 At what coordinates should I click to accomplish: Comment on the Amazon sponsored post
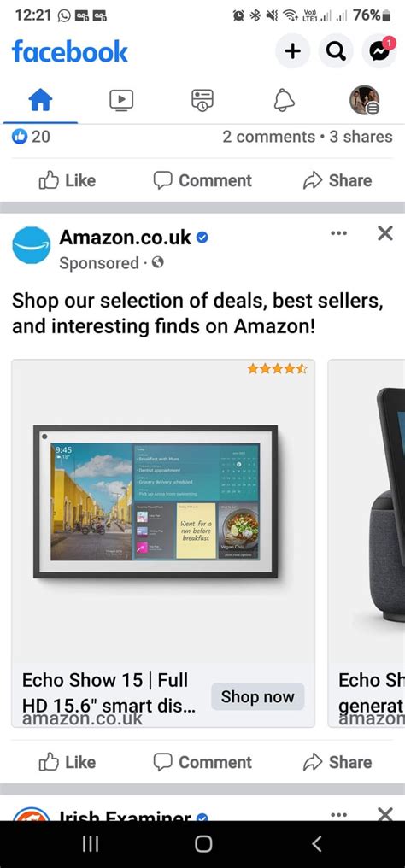202,762
